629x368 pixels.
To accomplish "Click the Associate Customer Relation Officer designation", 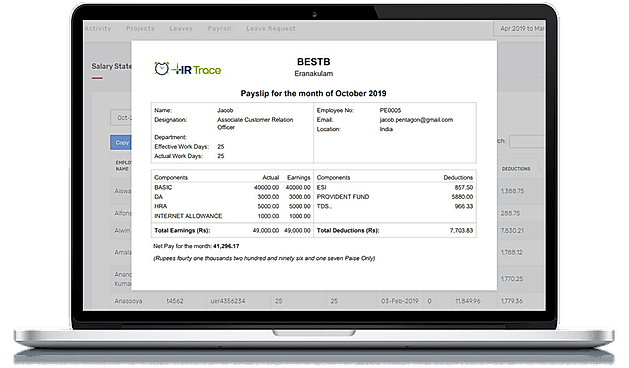I will (x=255, y=123).
